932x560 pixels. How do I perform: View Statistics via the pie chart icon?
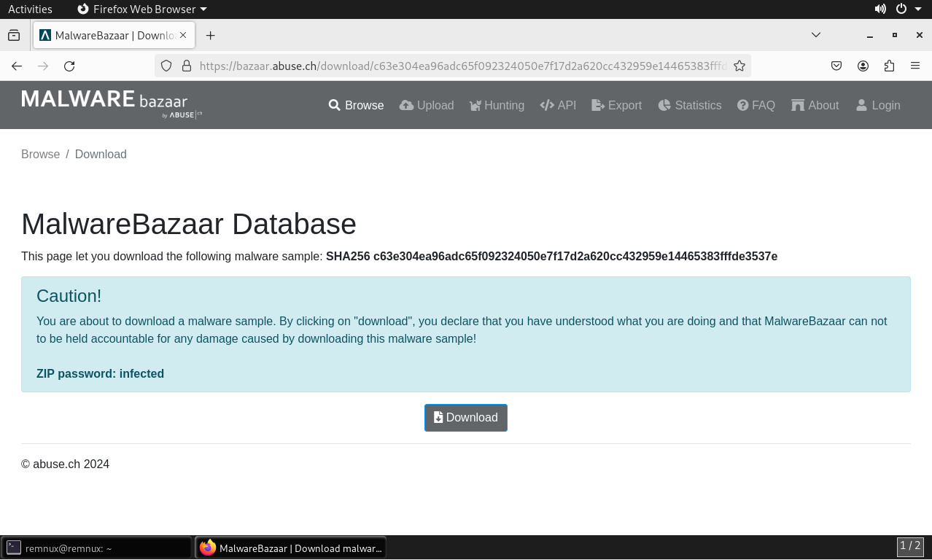(x=664, y=105)
